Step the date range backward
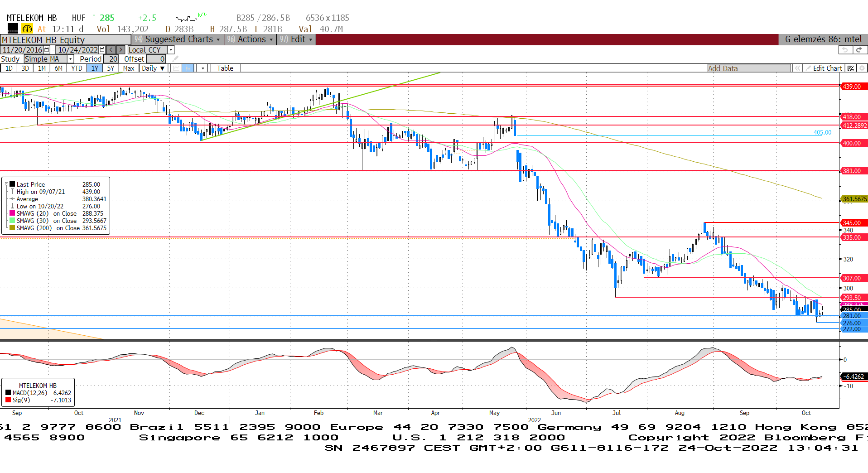868x473 pixels. [x=111, y=50]
